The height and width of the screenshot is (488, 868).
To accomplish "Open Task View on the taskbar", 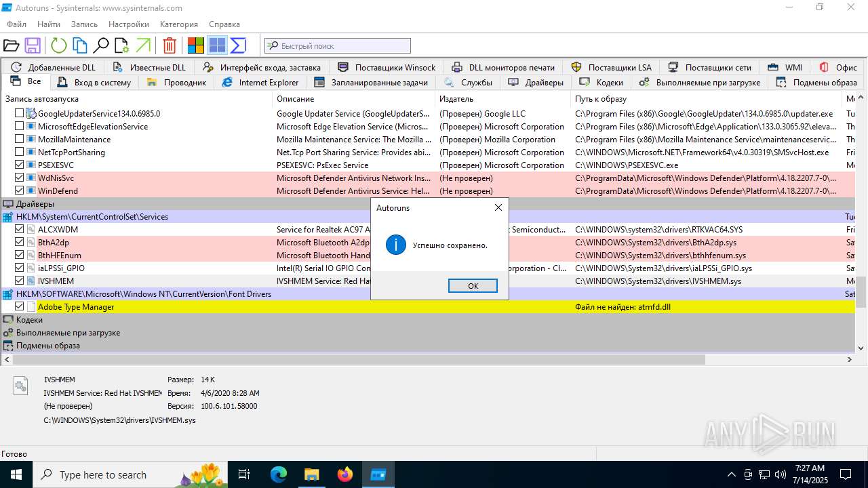I will click(x=244, y=474).
